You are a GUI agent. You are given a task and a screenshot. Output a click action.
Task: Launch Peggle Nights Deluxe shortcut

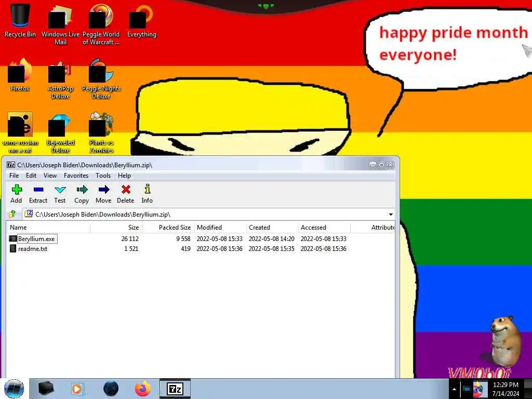[101, 79]
